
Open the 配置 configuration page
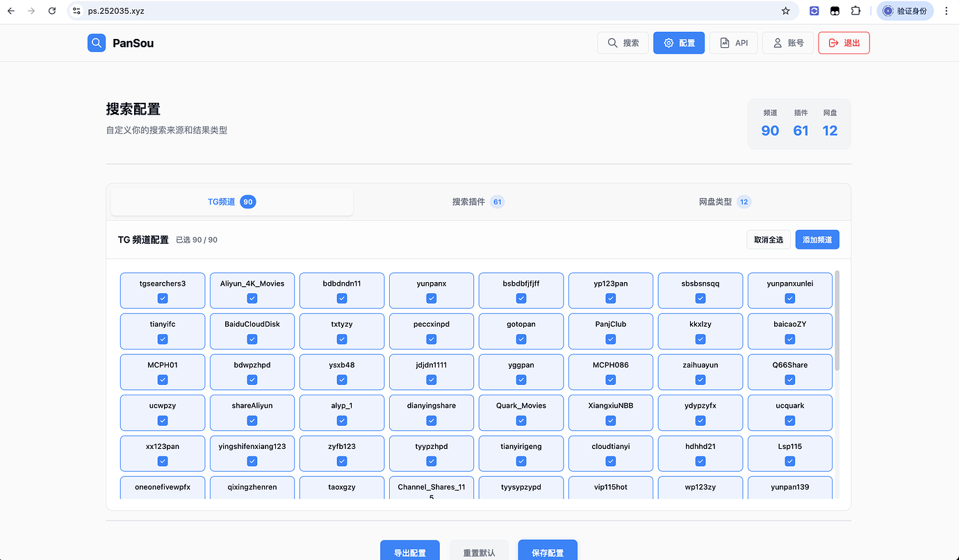tap(679, 43)
